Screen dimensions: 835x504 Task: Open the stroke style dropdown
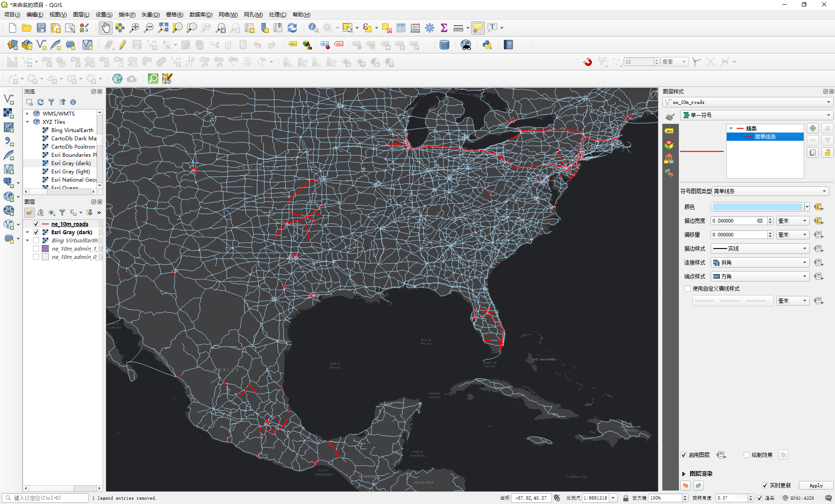759,249
